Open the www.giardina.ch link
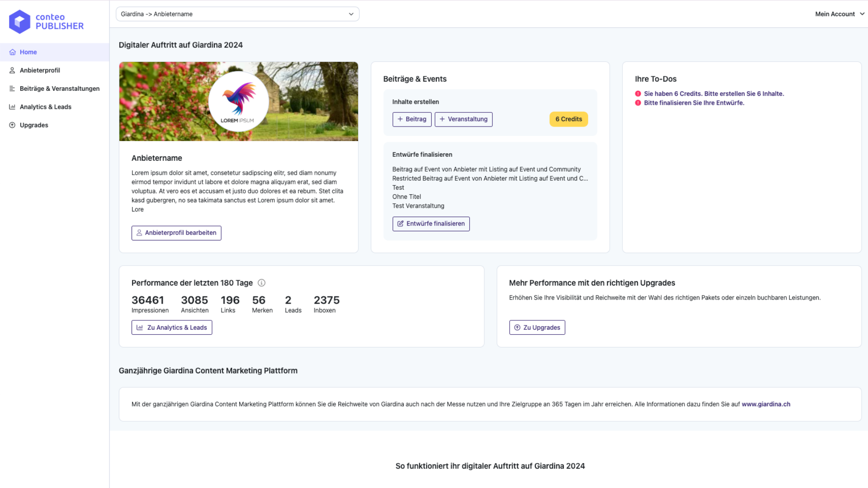The image size is (868, 488). tap(766, 404)
